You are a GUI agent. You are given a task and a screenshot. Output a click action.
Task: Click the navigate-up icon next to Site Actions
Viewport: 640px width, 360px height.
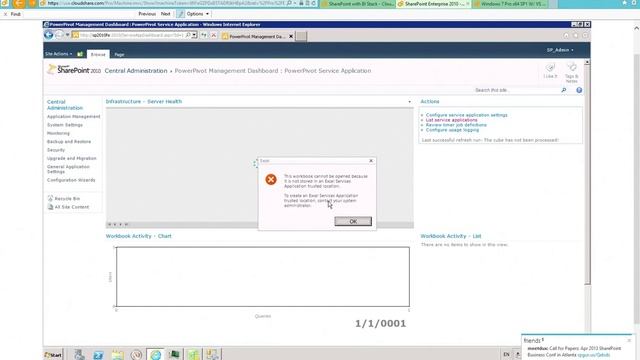(x=80, y=54)
